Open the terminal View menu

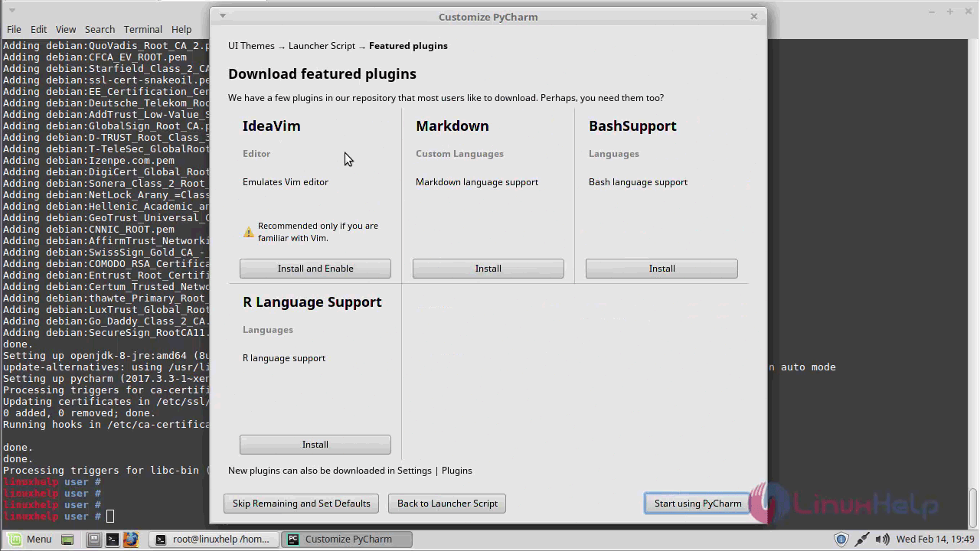66,29
